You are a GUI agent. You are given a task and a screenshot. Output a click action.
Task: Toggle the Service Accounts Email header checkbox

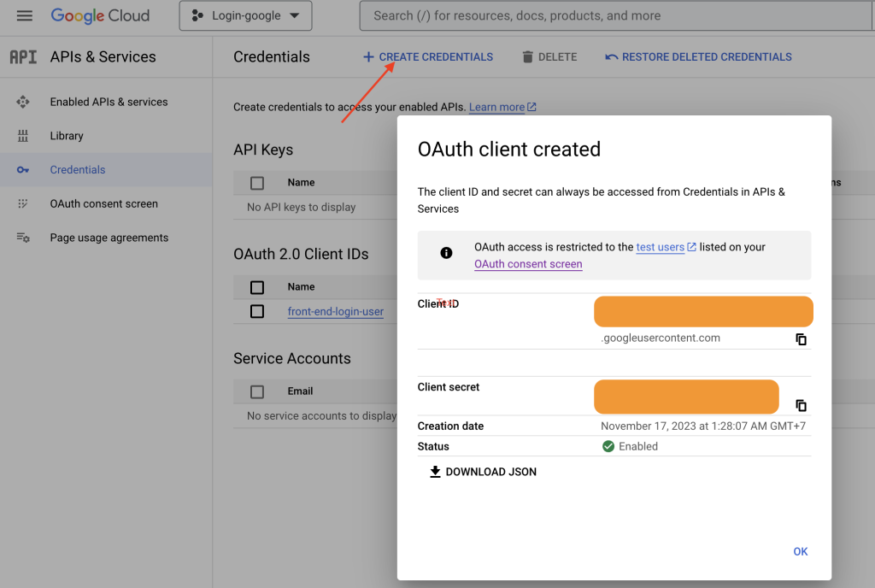point(257,391)
